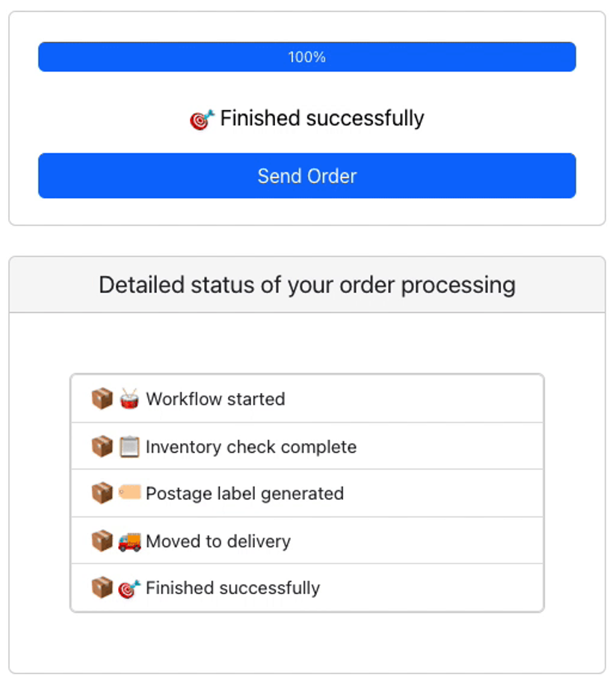Click the "Detailed status of your order processing" header
Image resolution: width=616 pixels, height=686 pixels.
coord(307,285)
